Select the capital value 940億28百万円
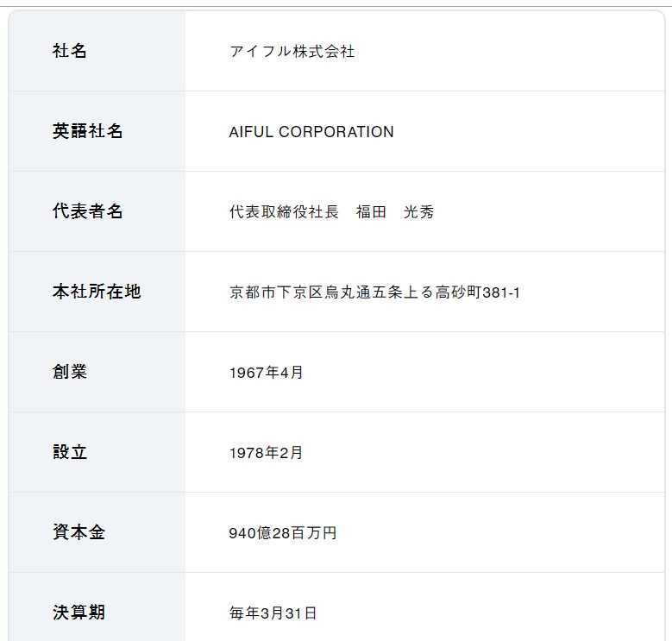Viewport: 672px width, 641px height. pos(283,533)
